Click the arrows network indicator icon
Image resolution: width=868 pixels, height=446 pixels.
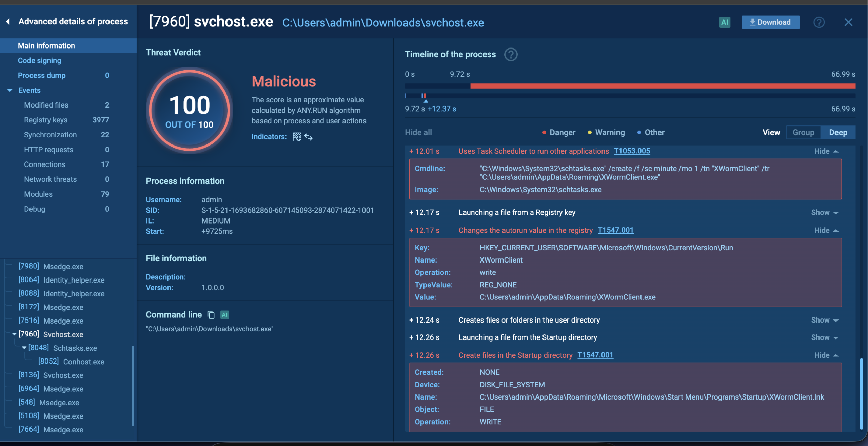coord(308,137)
